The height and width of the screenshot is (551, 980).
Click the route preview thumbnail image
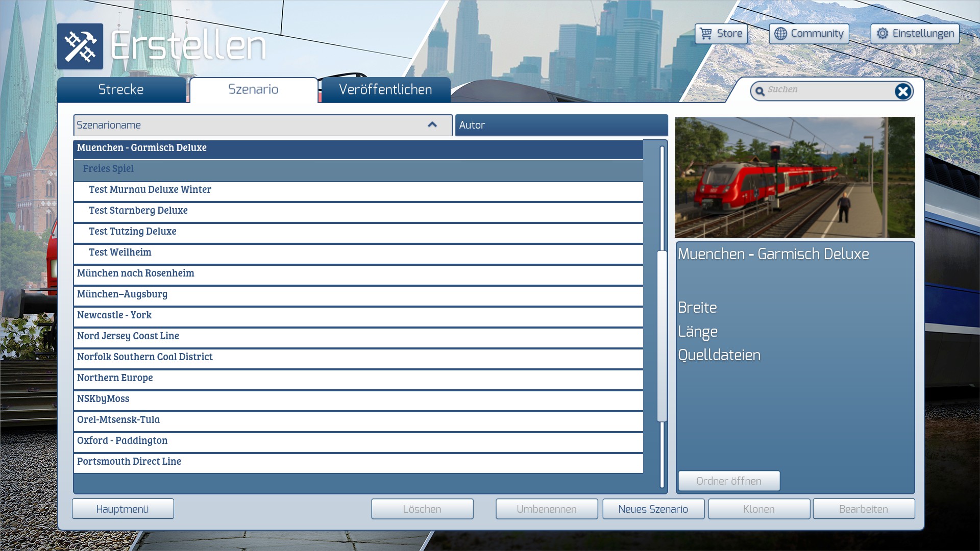[x=795, y=177]
